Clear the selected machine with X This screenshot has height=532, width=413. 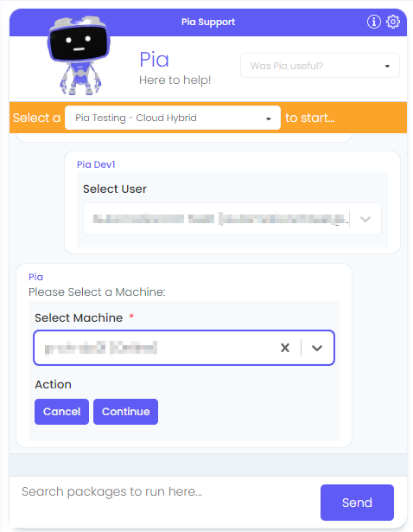tap(285, 348)
